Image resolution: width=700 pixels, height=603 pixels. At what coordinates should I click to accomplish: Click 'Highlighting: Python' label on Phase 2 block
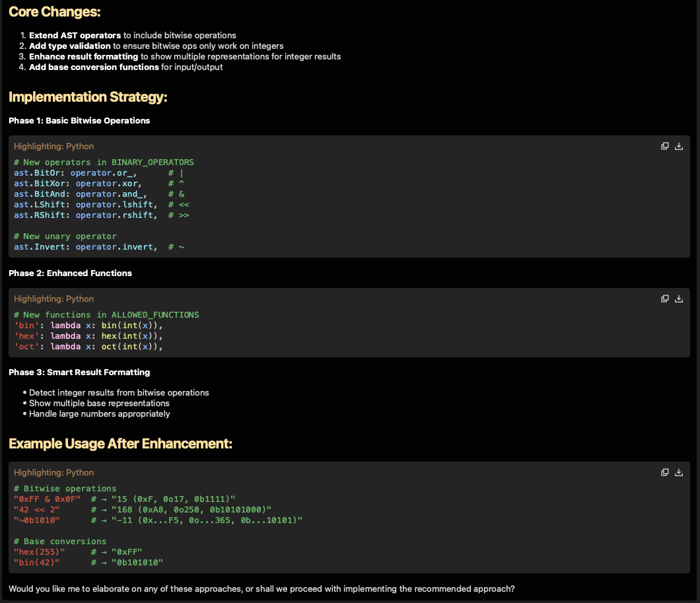(x=53, y=299)
